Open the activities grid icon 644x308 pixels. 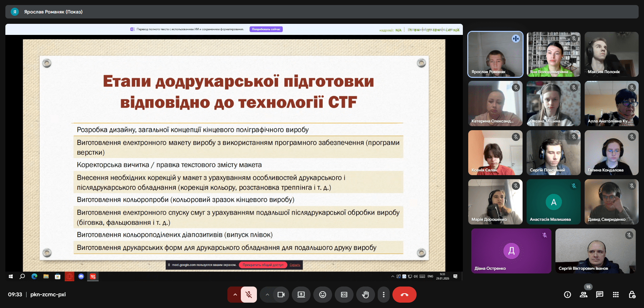coord(616,295)
